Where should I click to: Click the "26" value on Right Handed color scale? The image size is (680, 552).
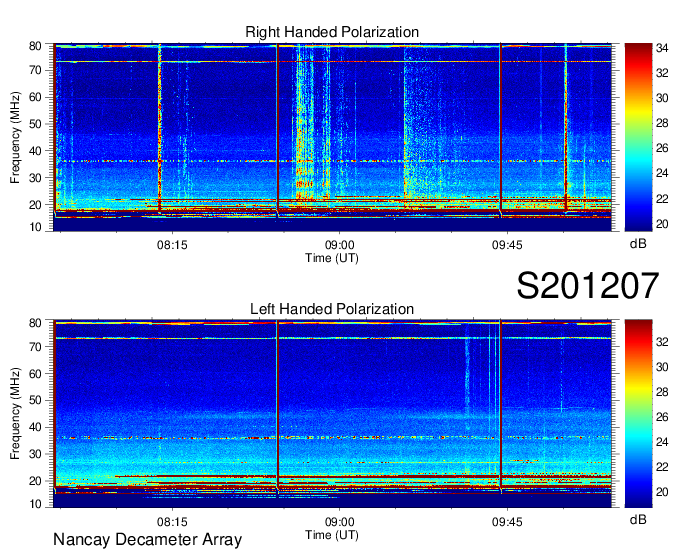click(x=662, y=148)
